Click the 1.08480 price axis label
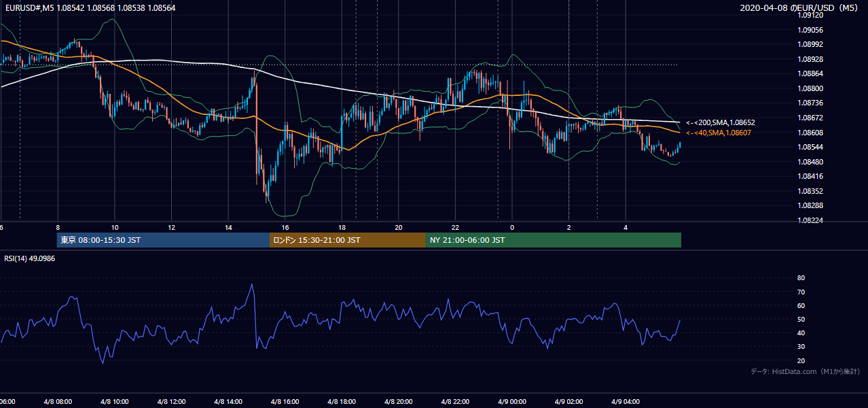 tap(810, 162)
